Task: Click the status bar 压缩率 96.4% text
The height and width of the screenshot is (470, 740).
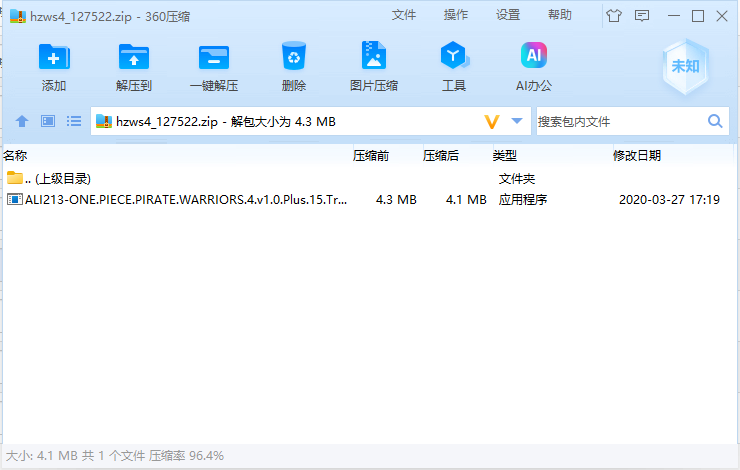Action: [186, 456]
